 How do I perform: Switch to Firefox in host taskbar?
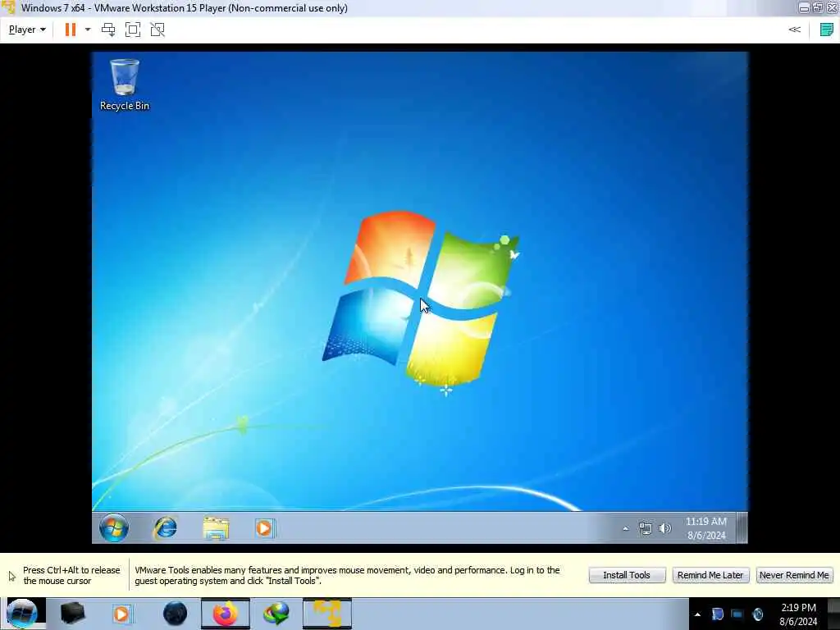tap(226, 614)
